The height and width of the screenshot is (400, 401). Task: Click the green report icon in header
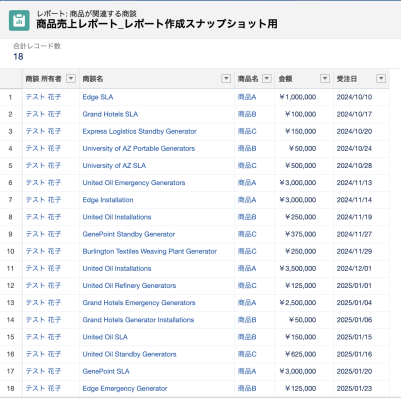point(19,21)
